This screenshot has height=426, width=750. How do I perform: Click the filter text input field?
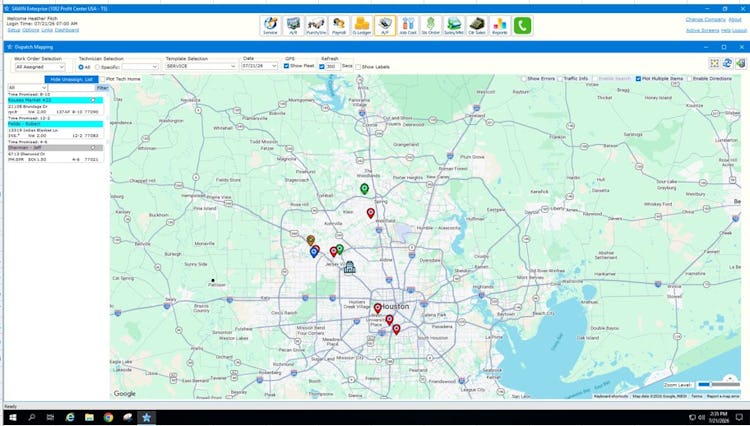(x=72, y=88)
